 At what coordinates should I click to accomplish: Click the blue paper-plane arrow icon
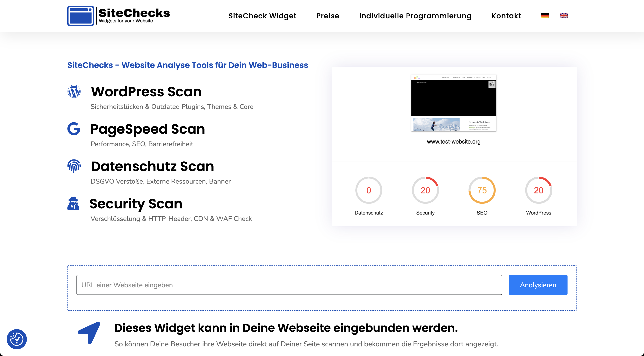pyautogui.click(x=89, y=333)
